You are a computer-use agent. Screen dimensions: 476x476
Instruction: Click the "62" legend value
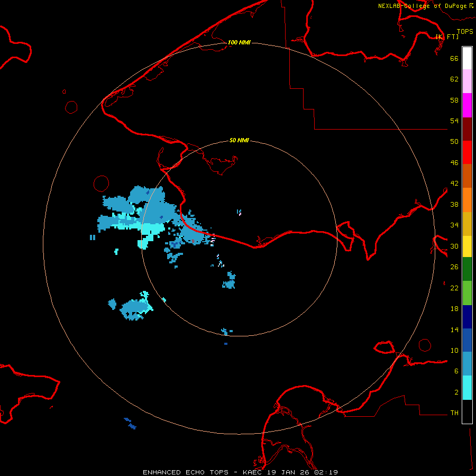454,79
